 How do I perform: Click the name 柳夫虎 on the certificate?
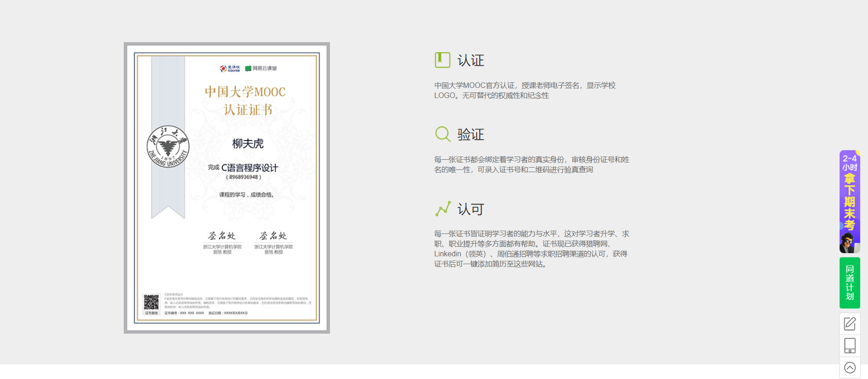[x=248, y=144]
